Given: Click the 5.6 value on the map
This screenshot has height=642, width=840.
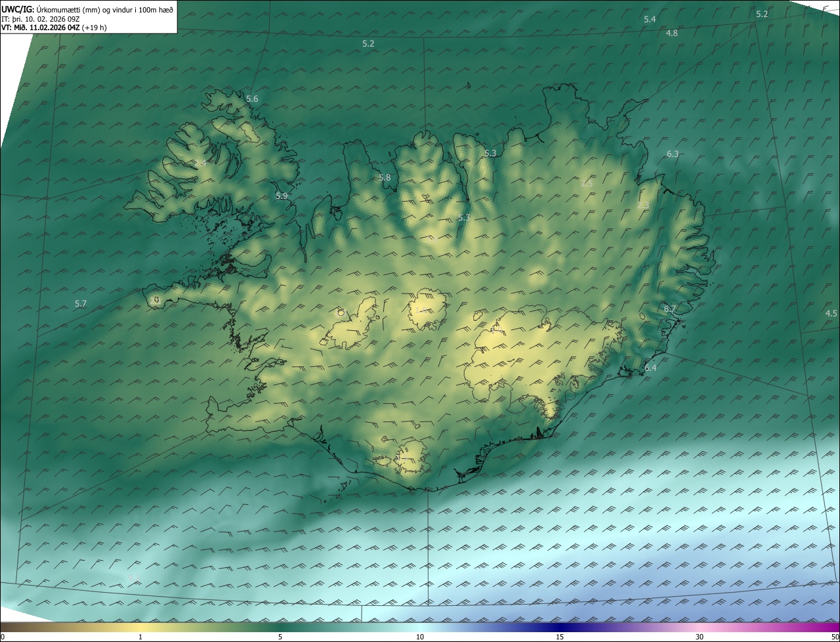Looking at the screenshot, I should tap(252, 99).
